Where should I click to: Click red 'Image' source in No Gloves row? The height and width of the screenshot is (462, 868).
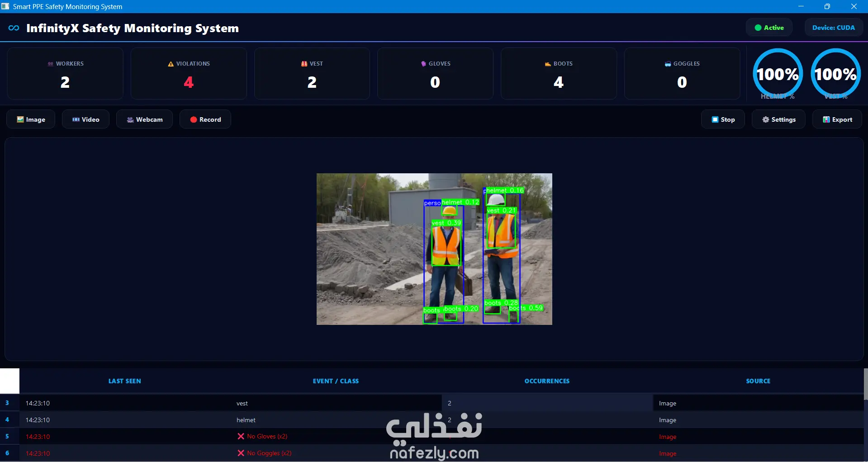click(668, 437)
